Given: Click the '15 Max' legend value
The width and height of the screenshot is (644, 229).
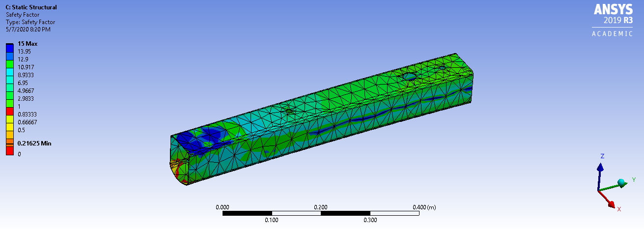Looking at the screenshot, I should 28,44.
